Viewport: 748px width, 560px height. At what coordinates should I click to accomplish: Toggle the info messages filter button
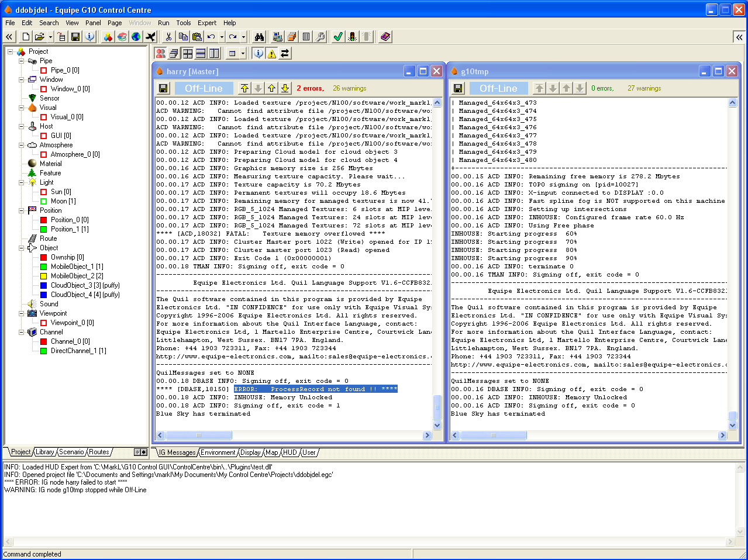pyautogui.click(x=258, y=53)
